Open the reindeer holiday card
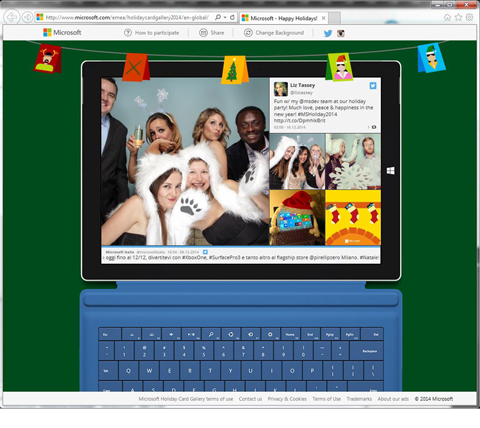The width and height of the screenshot is (480, 428). point(48,59)
